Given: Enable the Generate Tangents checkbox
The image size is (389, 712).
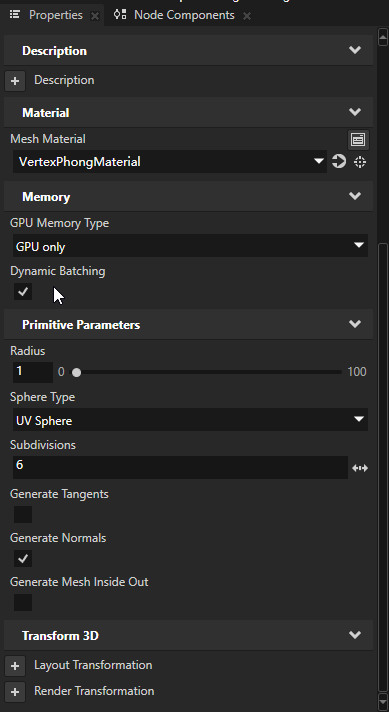Looking at the screenshot, I should tap(23, 514).
